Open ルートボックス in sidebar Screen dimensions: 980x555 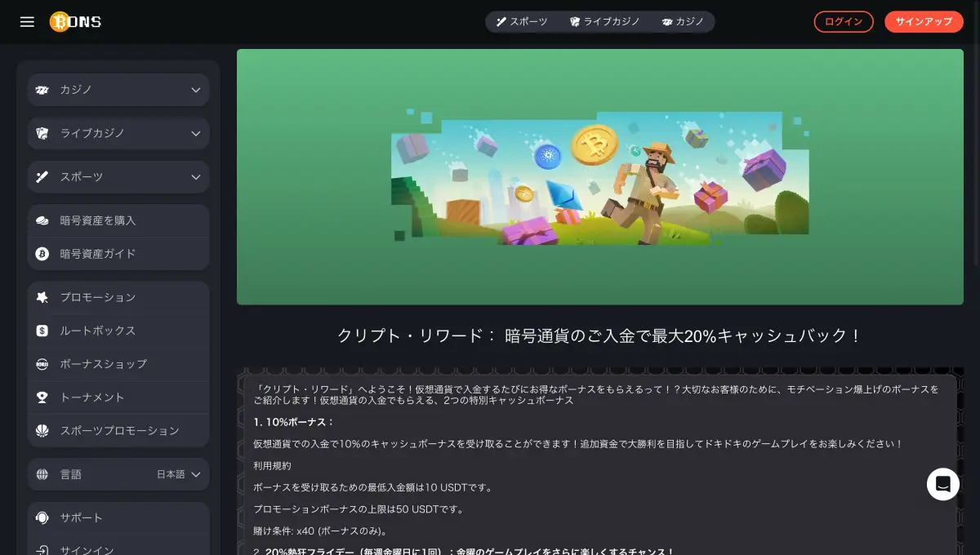point(118,331)
